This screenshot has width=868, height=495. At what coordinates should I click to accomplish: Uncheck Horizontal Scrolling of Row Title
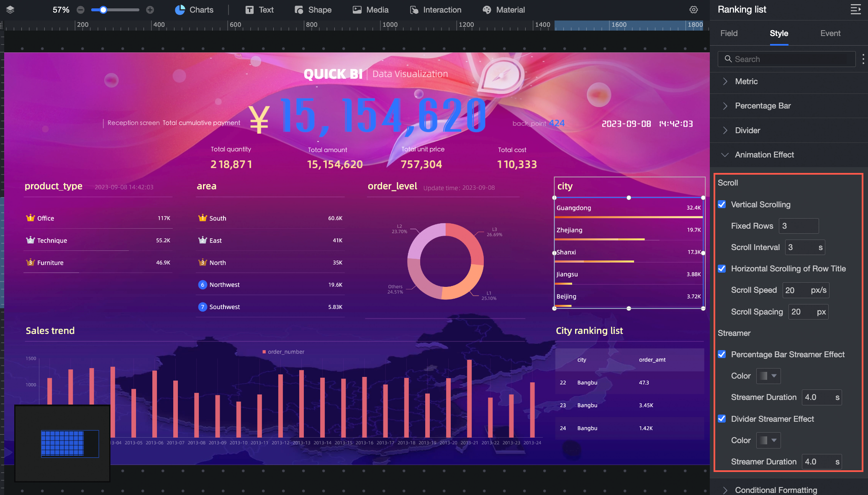[722, 268]
